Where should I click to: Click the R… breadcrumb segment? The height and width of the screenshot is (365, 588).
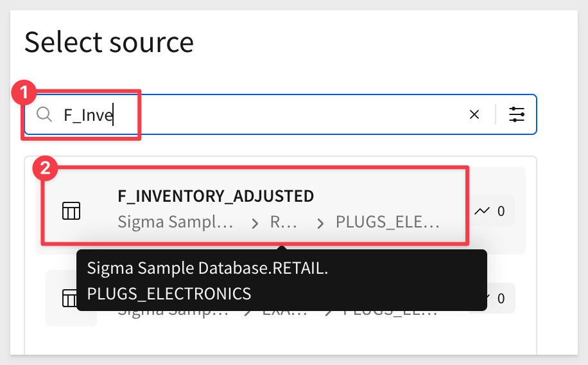(x=284, y=222)
